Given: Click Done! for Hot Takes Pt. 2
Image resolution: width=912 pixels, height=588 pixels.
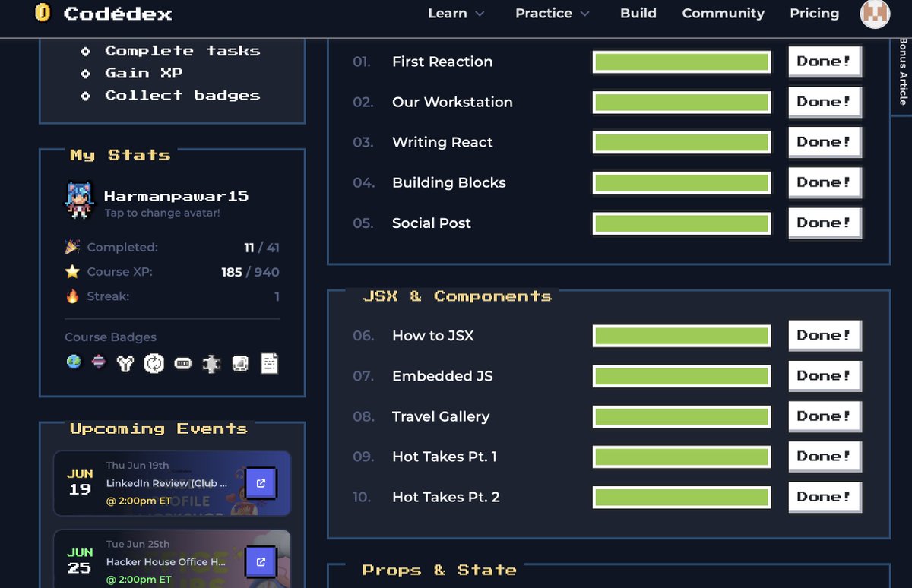Looking at the screenshot, I should coord(825,496).
